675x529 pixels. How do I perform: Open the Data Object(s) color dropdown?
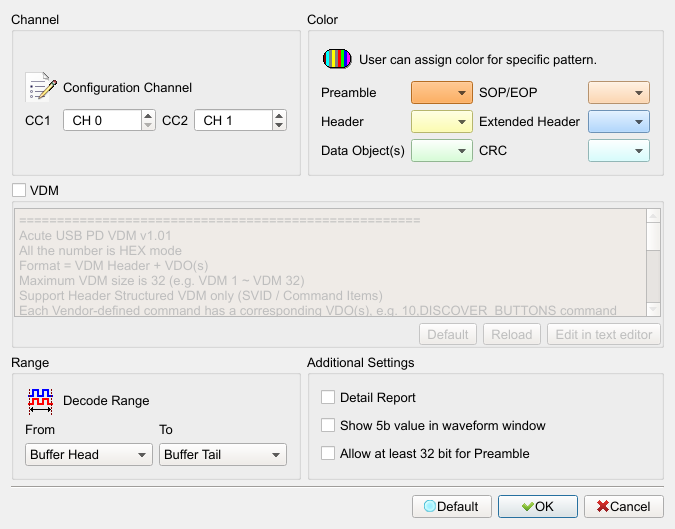[x=442, y=151]
